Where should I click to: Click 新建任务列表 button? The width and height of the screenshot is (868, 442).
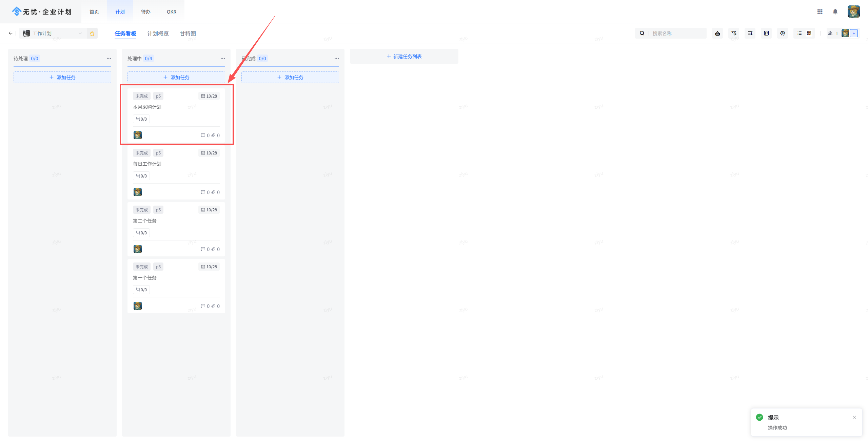(404, 56)
